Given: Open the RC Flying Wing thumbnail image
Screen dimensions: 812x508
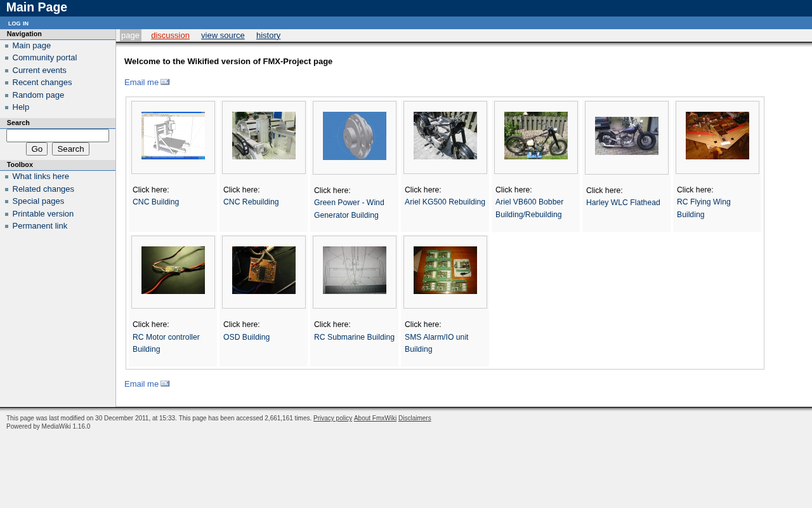Looking at the screenshot, I should (x=717, y=136).
